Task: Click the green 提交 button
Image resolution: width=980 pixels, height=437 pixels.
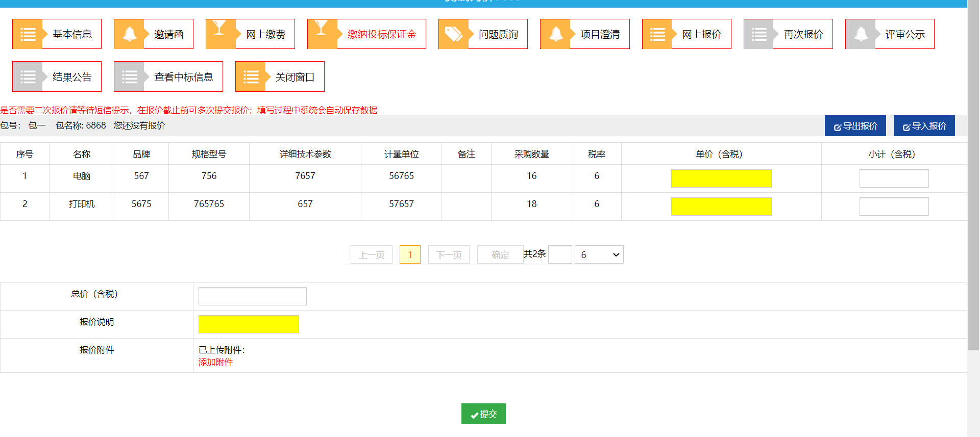Action: point(483,414)
